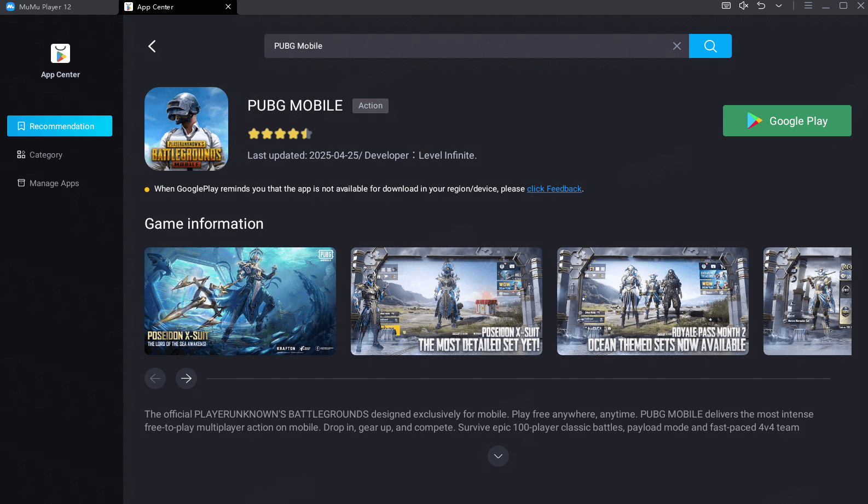Click the game description paragraph
Viewport: 868px width, 504px height.
(x=479, y=421)
